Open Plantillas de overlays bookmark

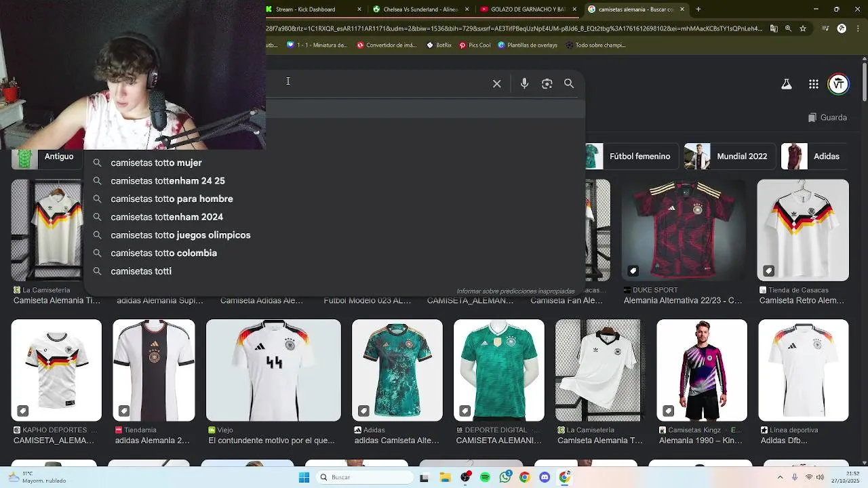(528, 45)
